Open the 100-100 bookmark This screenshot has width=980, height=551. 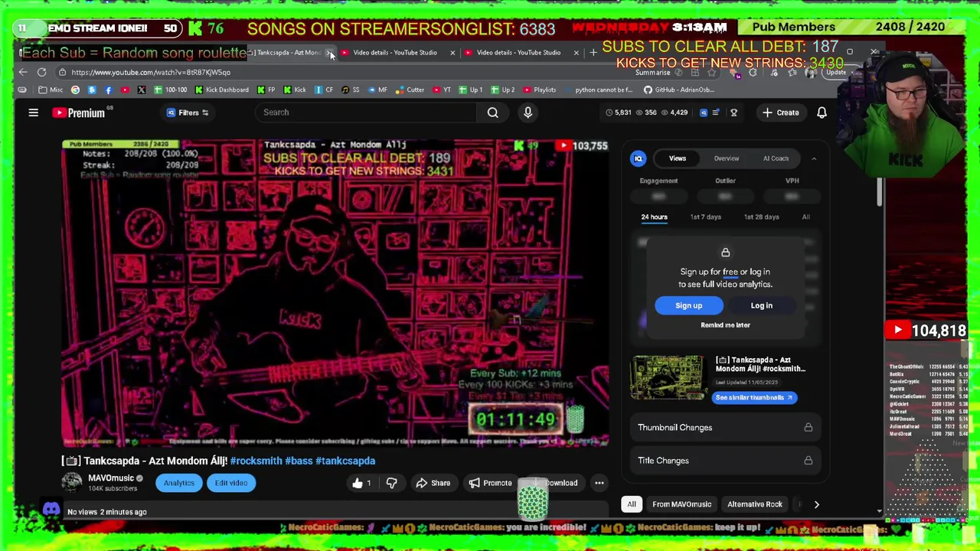[x=170, y=90]
